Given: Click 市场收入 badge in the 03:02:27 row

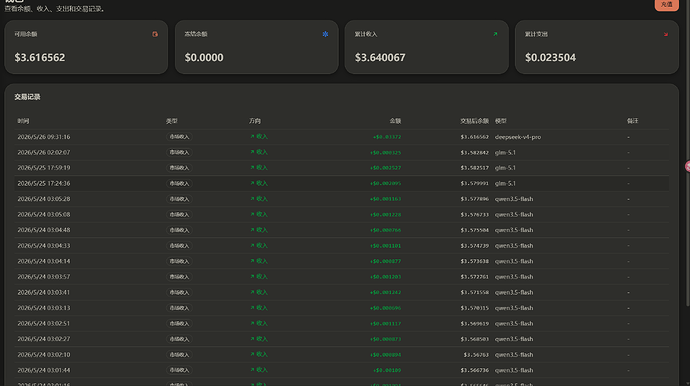Looking at the screenshot, I should 179,339.
